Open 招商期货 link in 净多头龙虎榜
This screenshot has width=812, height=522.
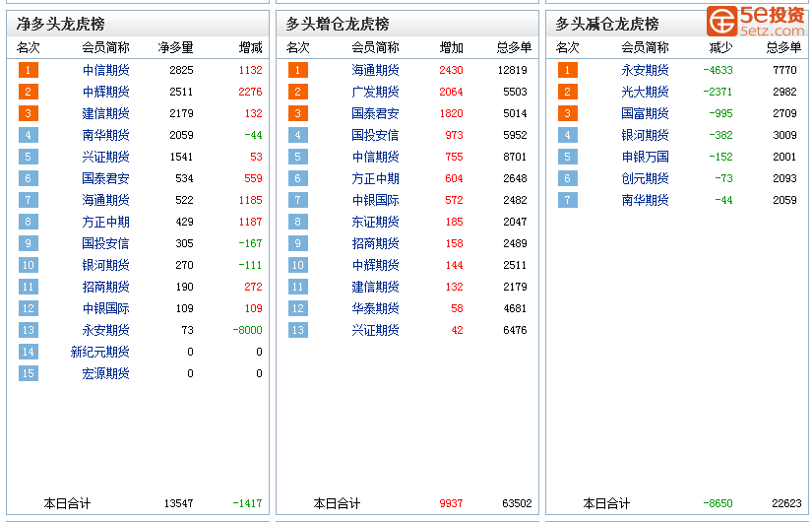(x=105, y=287)
